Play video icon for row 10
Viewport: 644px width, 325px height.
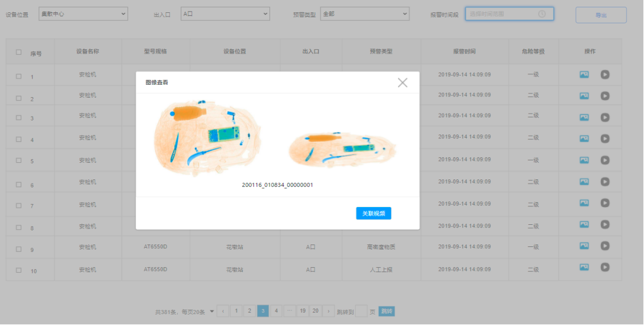pyautogui.click(x=605, y=267)
